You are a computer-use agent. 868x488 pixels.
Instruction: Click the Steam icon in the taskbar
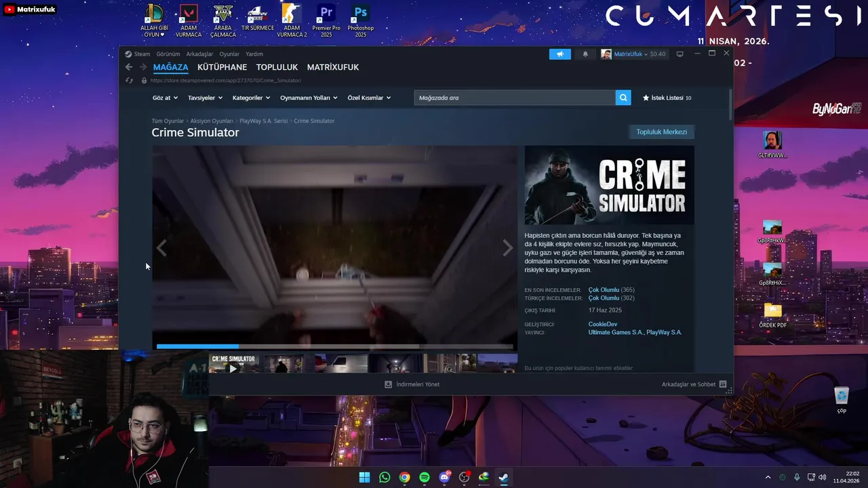[504, 477]
